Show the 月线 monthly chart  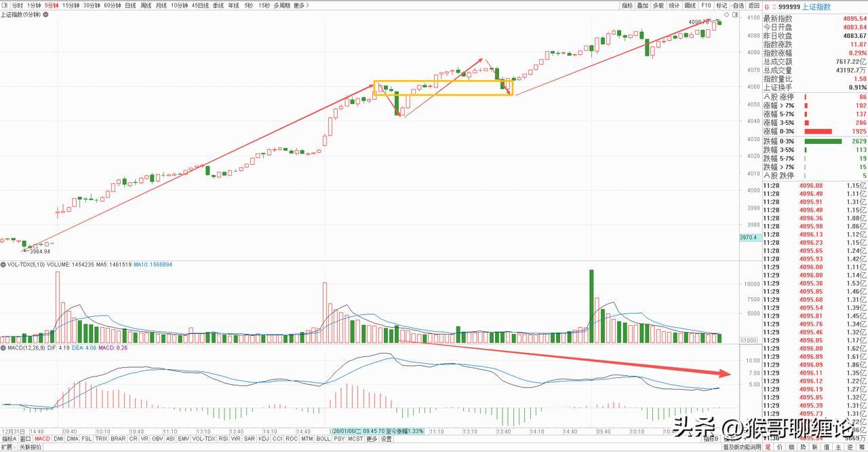click(161, 5)
